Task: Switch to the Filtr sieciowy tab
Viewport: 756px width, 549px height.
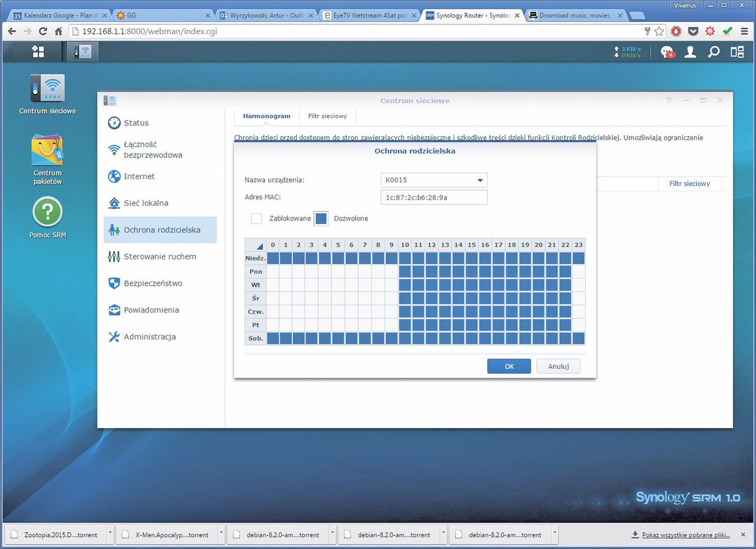Action: 327,116
